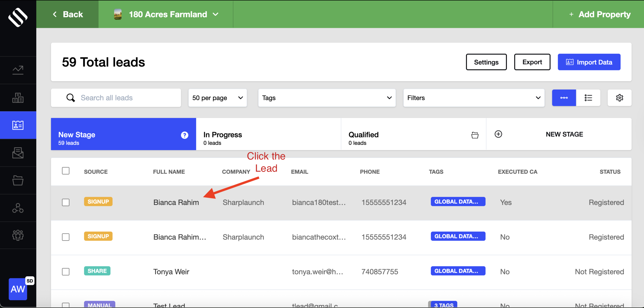
Task: Toggle the select-all leads checkbox
Action: (66, 171)
